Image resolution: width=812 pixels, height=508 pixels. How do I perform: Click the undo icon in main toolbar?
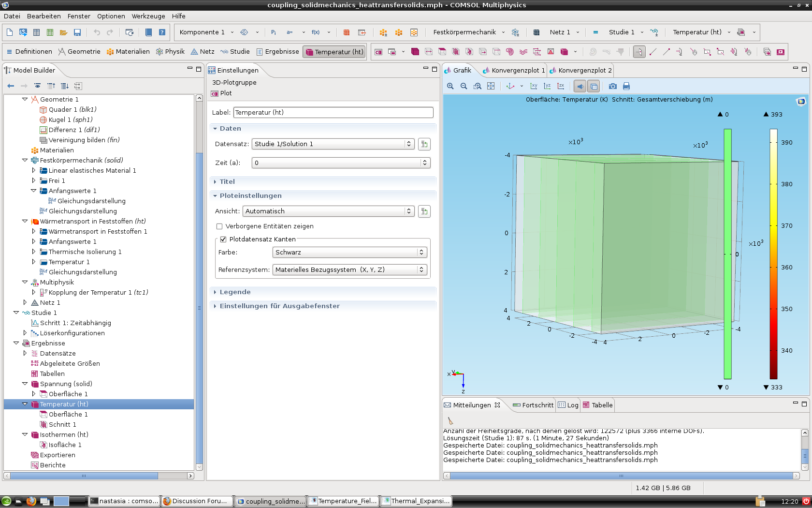click(97, 32)
